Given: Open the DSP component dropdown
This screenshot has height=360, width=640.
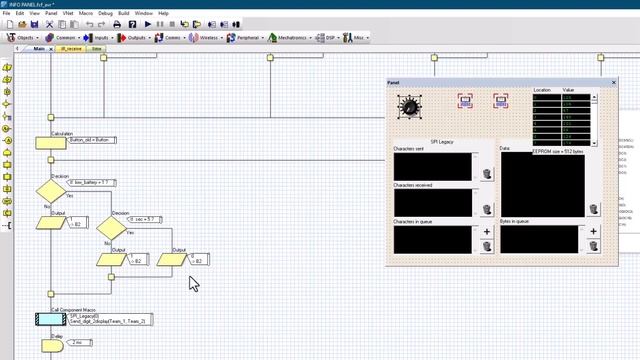Looking at the screenshot, I should tap(328, 38).
